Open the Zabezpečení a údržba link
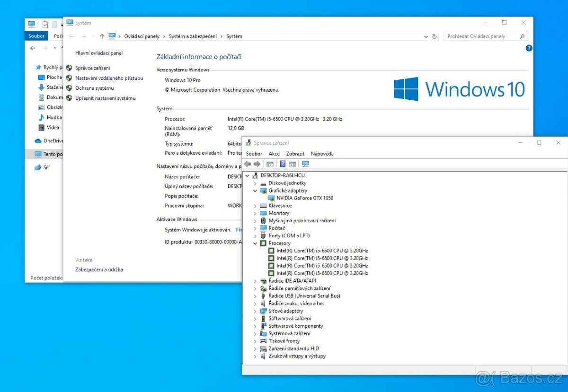Screen dimensions: 568x392 click(99, 270)
